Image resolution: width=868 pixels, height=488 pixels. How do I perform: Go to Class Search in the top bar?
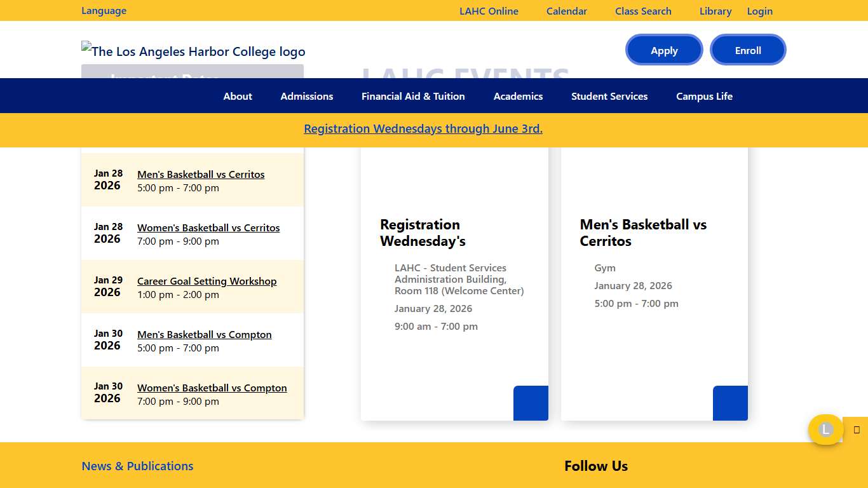click(643, 11)
